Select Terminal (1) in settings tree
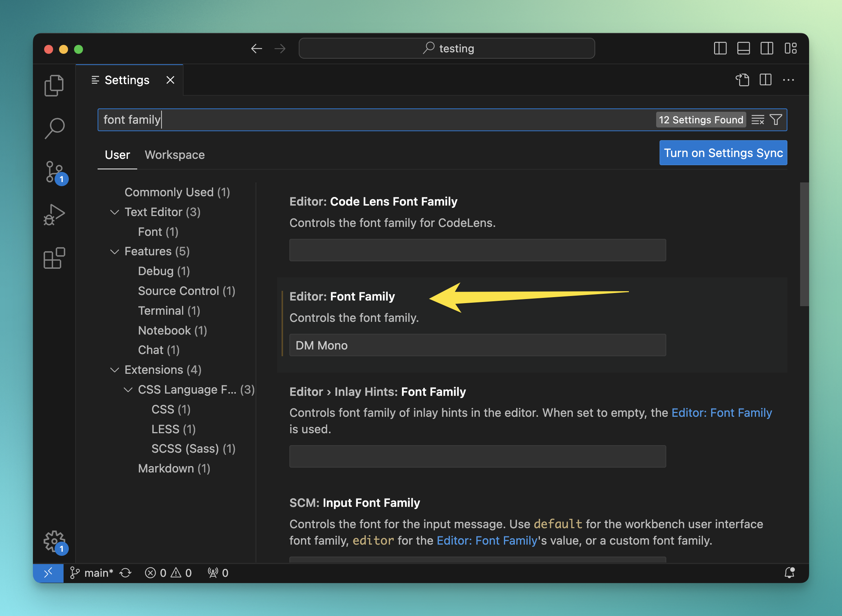 pyautogui.click(x=169, y=311)
